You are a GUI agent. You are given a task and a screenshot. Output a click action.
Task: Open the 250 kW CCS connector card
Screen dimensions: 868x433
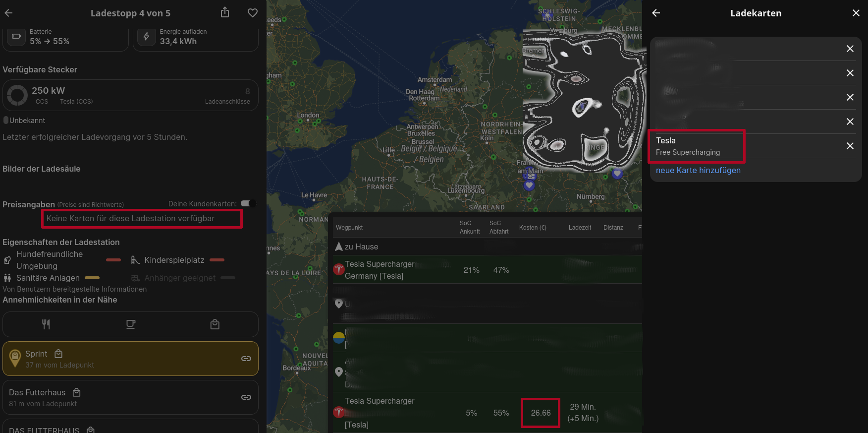pyautogui.click(x=130, y=95)
